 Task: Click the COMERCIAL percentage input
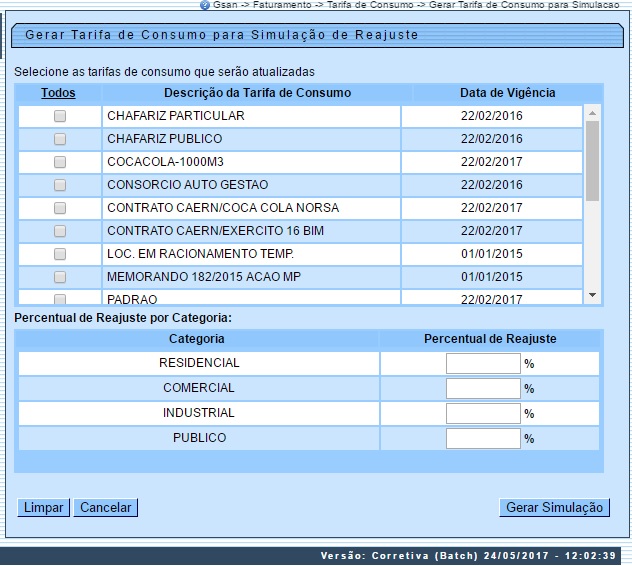(483, 389)
